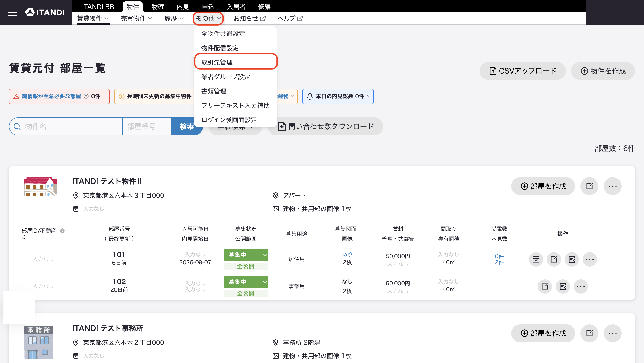The height and width of the screenshot is (363, 644).
Task: Switch to the 申込 tab
Action: [x=208, y=7]
